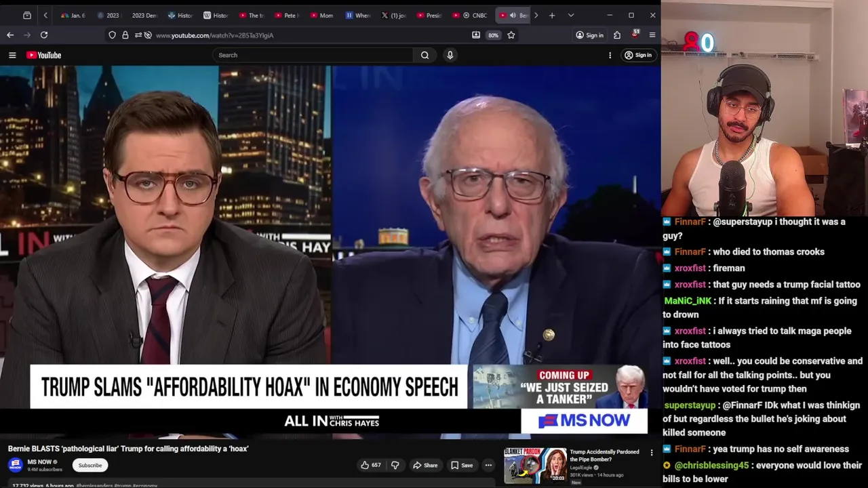Open YouTube settings three-dot menu near Sign in
This screenshot has height=488, width=868.
(610, 55)
